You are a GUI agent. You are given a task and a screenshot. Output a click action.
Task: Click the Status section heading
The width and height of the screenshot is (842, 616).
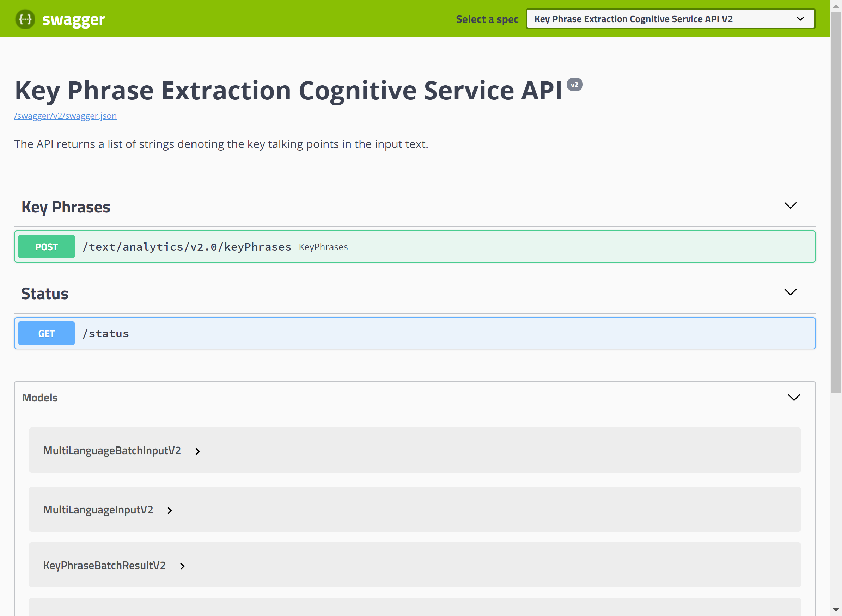click(45, 294)
